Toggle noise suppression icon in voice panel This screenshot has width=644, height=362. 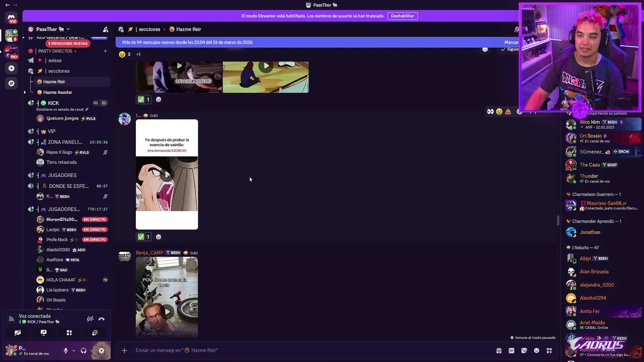point(90,319)
